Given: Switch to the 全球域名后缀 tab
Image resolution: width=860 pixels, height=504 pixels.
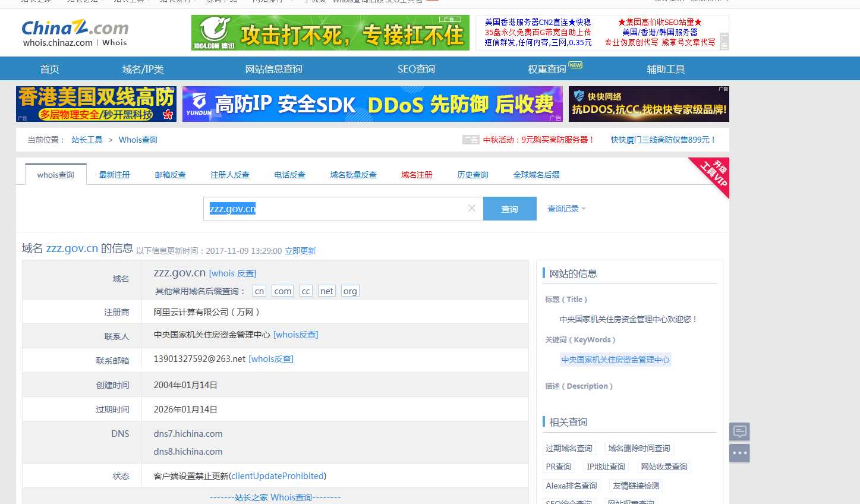Looking at the screenshot, I should click(536, 175).
